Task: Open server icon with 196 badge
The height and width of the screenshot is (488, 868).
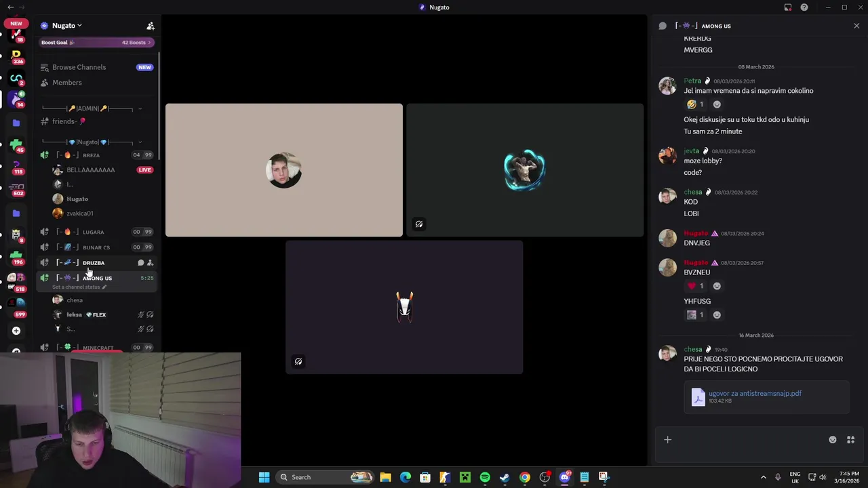Action: click(16, 256)
